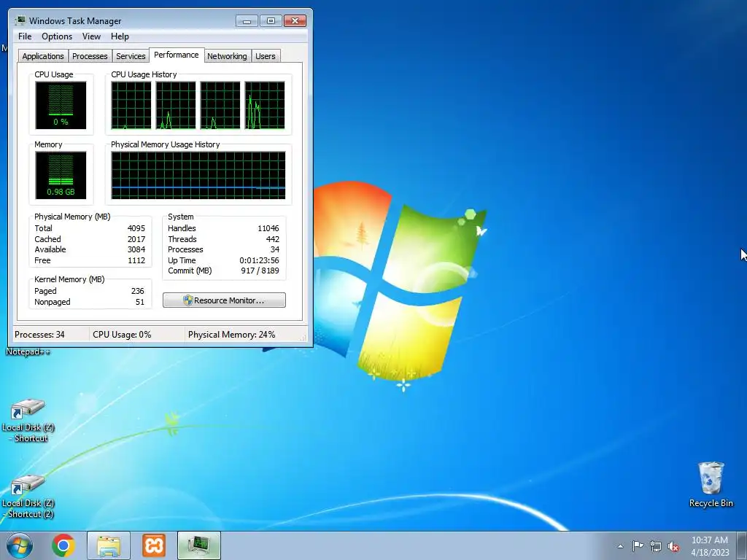Screen dimensions: 747x560
Task: Click the third CPU history graph
Action: click(220, 105)
